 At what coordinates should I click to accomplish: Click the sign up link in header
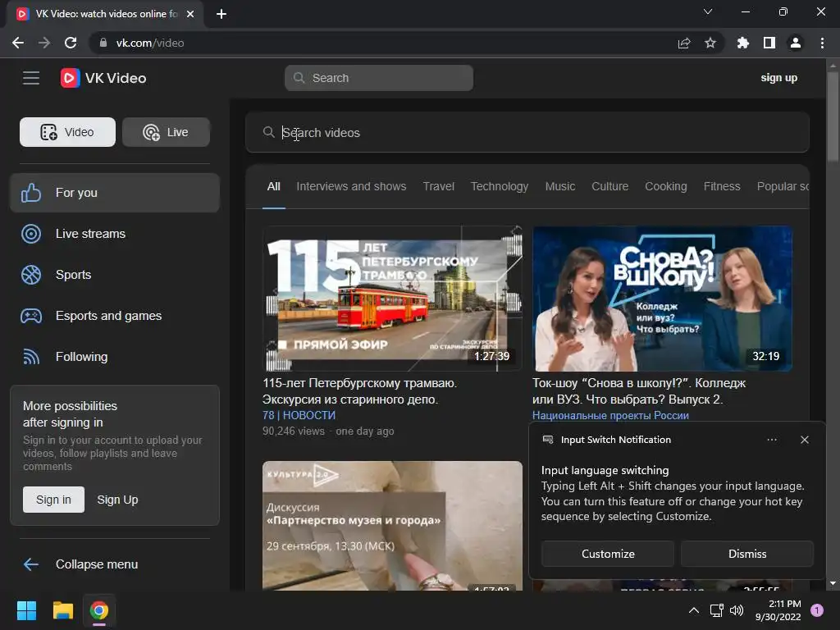pos(779,78)
